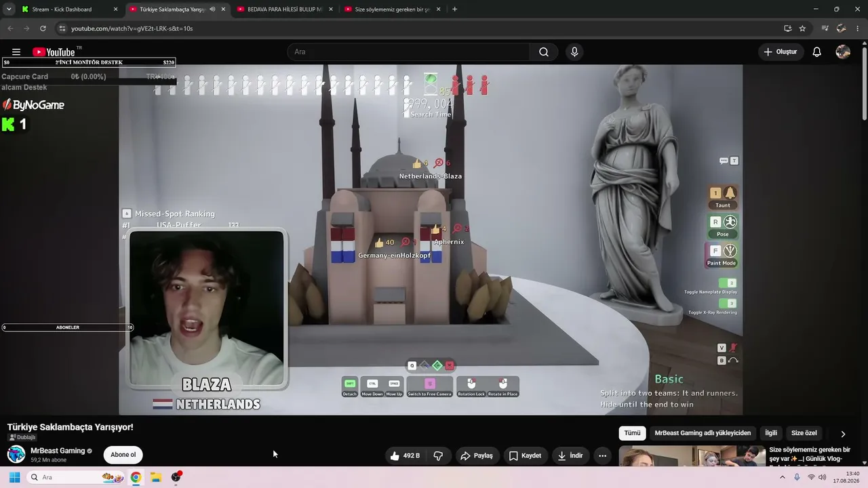Close the Size söylememiz gereken tab
Screen dimensions: 868x488
[439, 9]
